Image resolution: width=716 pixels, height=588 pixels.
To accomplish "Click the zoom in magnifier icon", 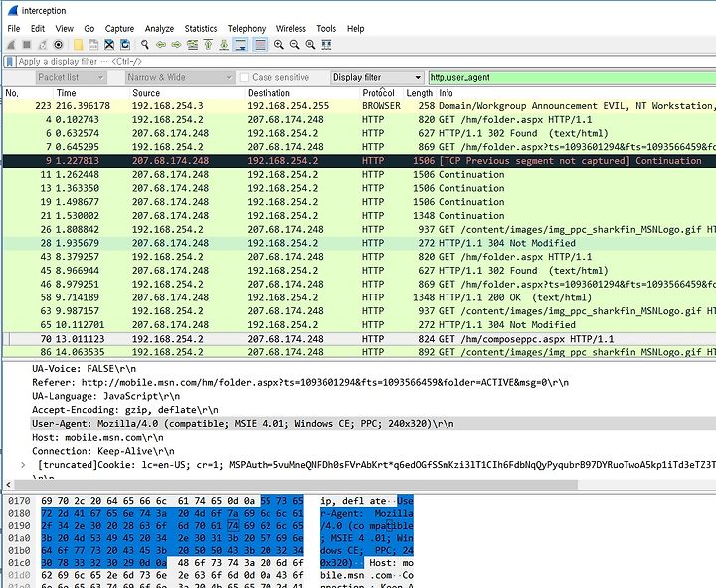I will (x=279, y=45).
